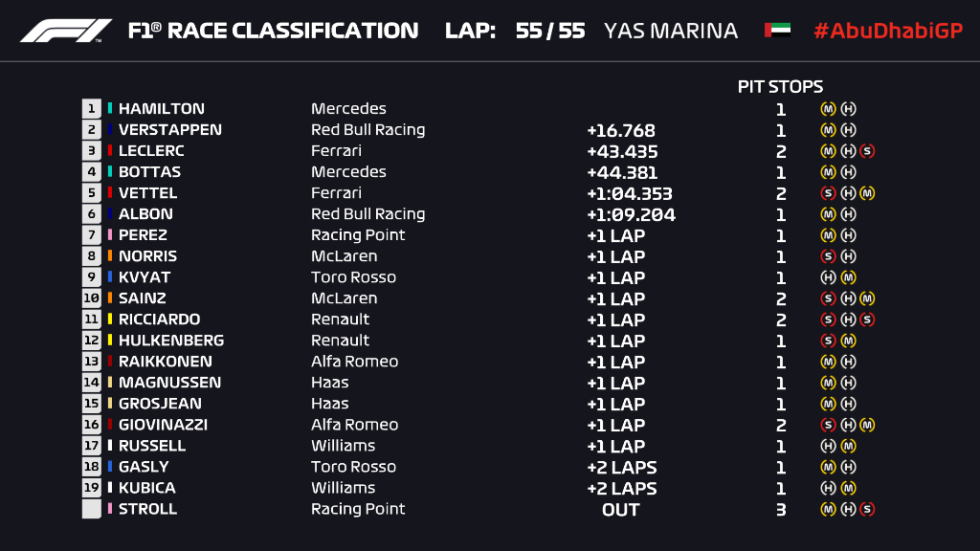Screen dimensions: 980x551
Task: Click Stroll's OUT status
Action: pos(620,509)
